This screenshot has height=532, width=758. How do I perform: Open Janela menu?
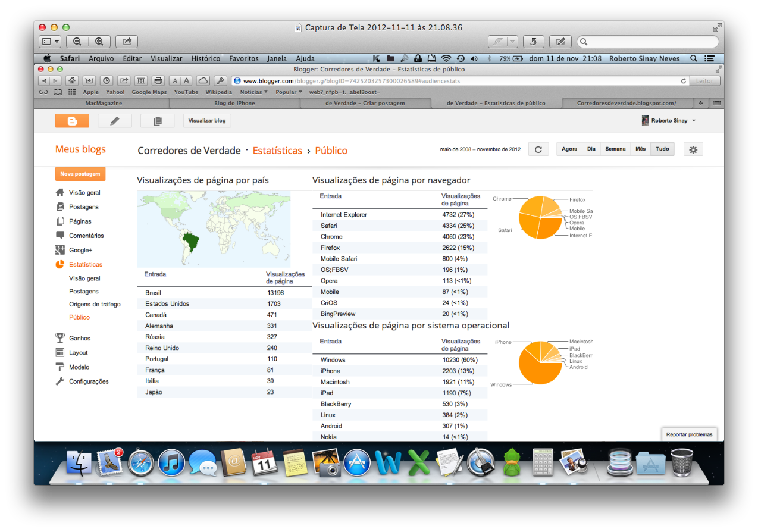click(x=277, y=58)
